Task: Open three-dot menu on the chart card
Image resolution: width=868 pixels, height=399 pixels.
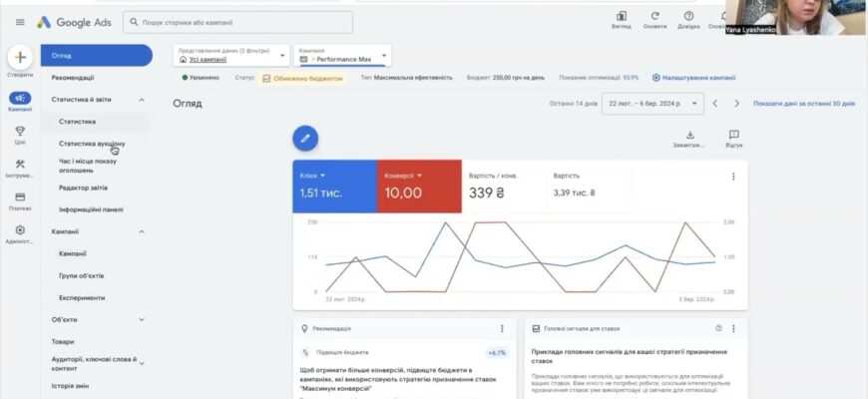Action: [x=733, y=177]
